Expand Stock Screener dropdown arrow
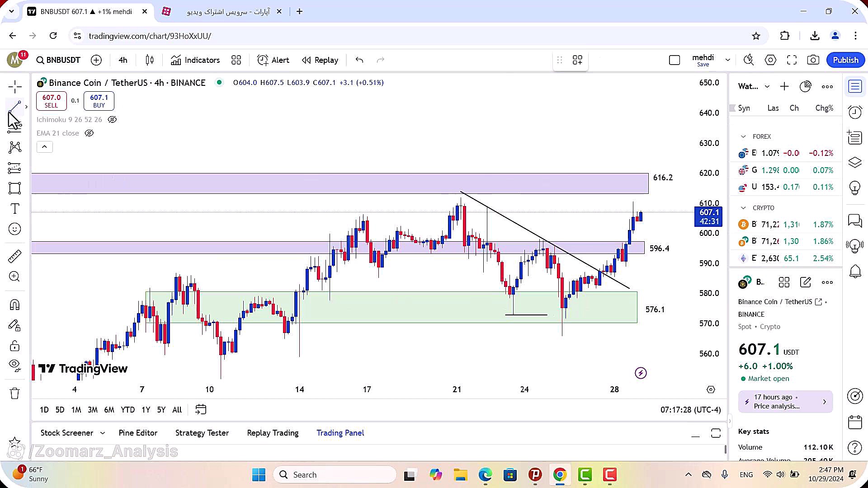This screenshot has height=488, width=868. tap(103, 433)
